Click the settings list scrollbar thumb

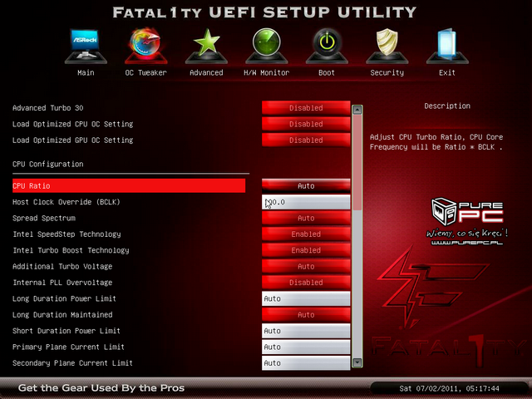[357, 162]
